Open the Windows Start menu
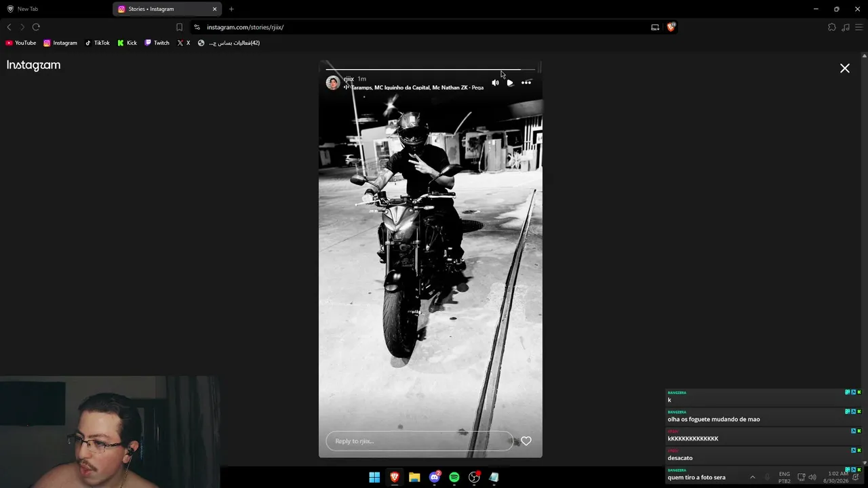 point(374,477)
